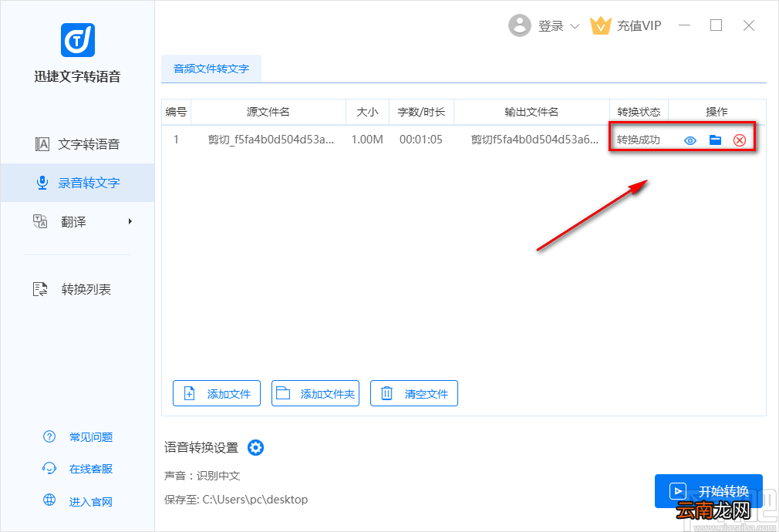Viewport: 779px width, 532px height.
Task: Click the 操作 column header
Action: [717, 112]
